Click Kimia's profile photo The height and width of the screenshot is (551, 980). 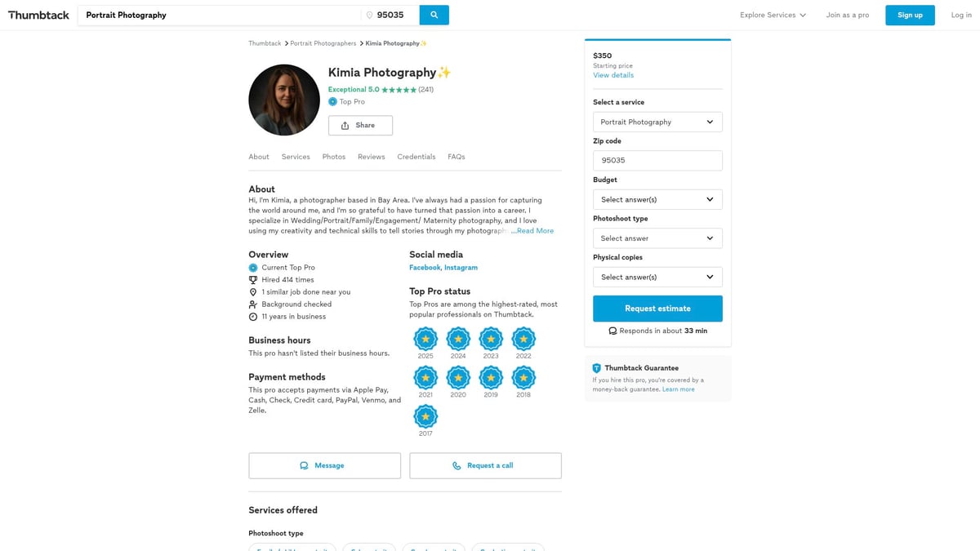pyautogui.click(x=284, y=100)
